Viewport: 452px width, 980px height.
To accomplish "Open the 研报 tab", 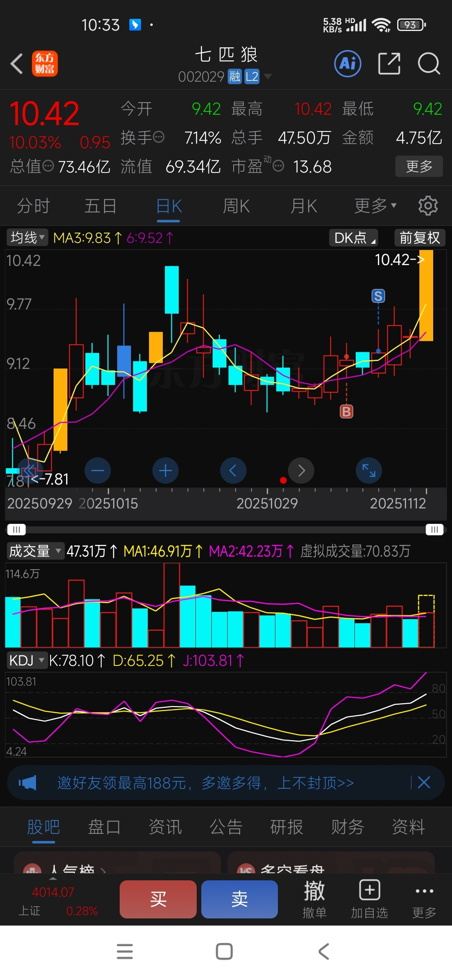I will point(287,827).
